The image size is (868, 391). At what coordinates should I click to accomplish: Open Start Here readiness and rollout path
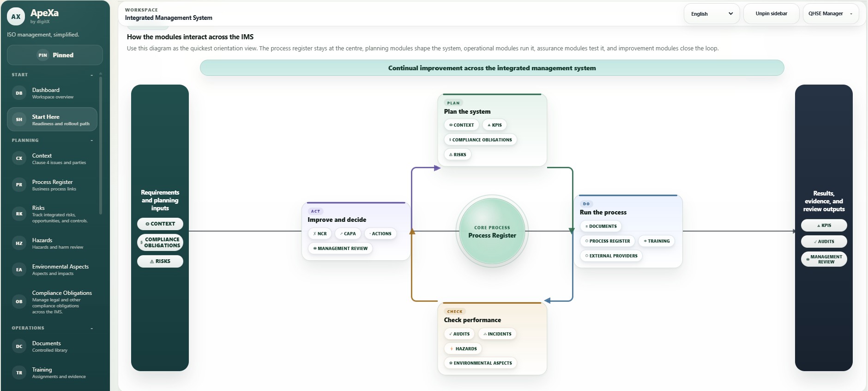[x=52, y=119]
